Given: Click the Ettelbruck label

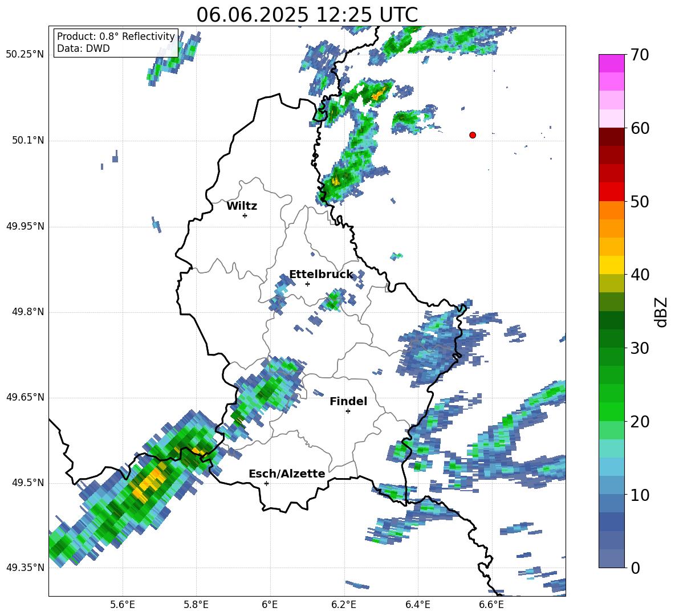Looking at the screenshot, I should coord(321,275).
